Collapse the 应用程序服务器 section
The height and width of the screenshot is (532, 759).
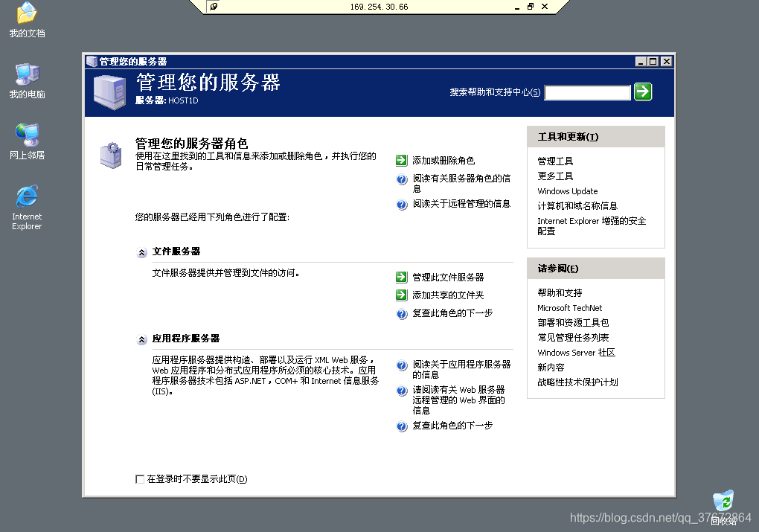(x=141, y=339)
